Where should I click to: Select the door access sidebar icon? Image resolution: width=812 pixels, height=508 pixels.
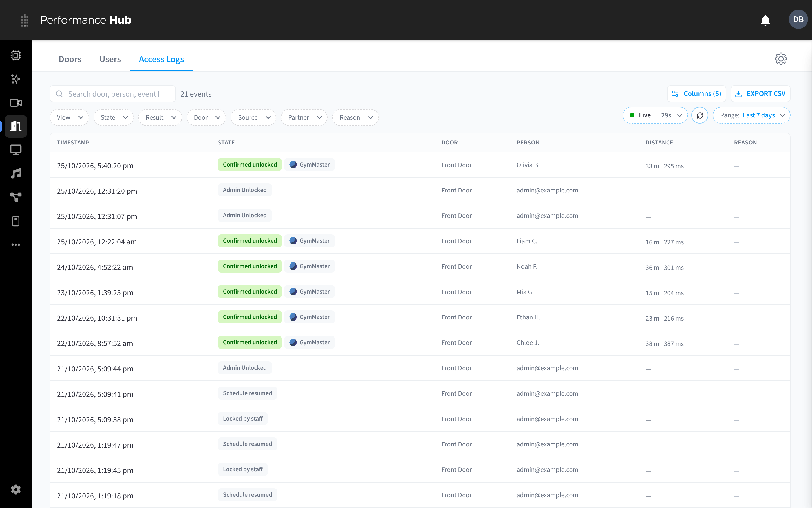coord(16,126)
